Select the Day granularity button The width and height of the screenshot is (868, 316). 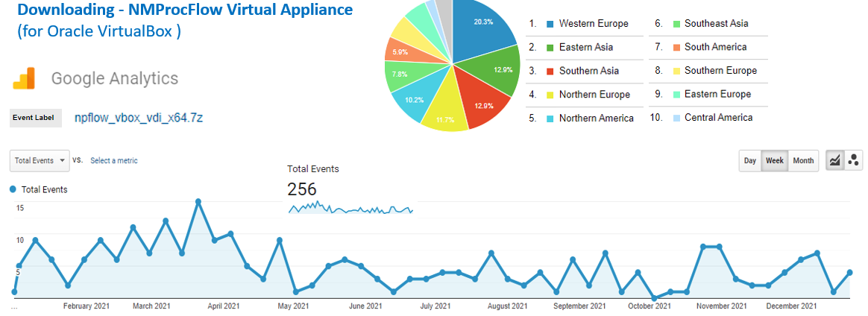pos(750,160)
